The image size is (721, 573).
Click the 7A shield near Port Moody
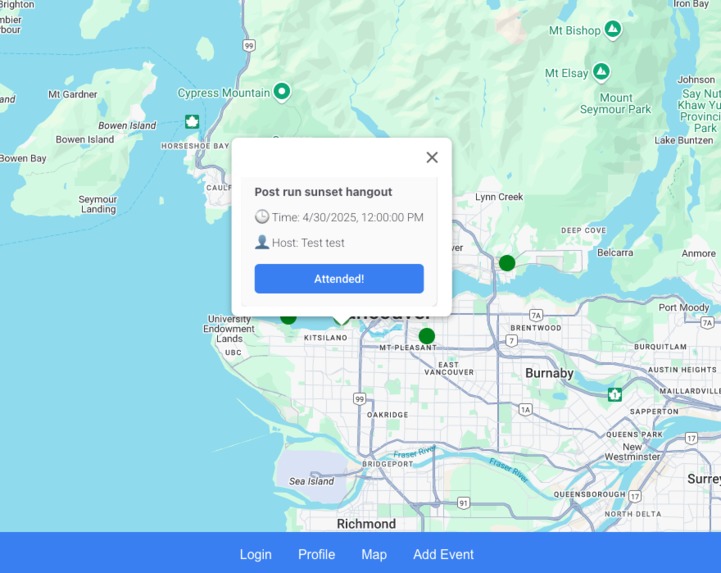pos(708,322)
